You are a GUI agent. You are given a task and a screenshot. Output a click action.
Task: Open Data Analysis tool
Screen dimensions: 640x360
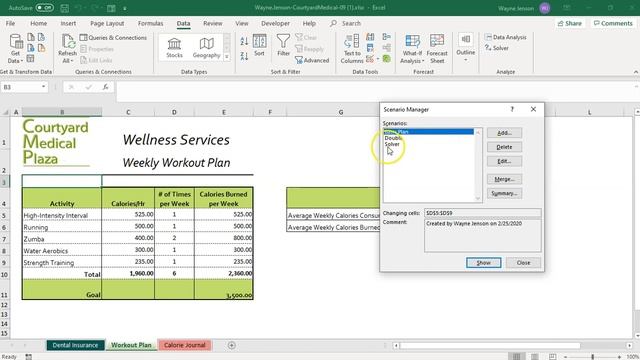point(505,37)
